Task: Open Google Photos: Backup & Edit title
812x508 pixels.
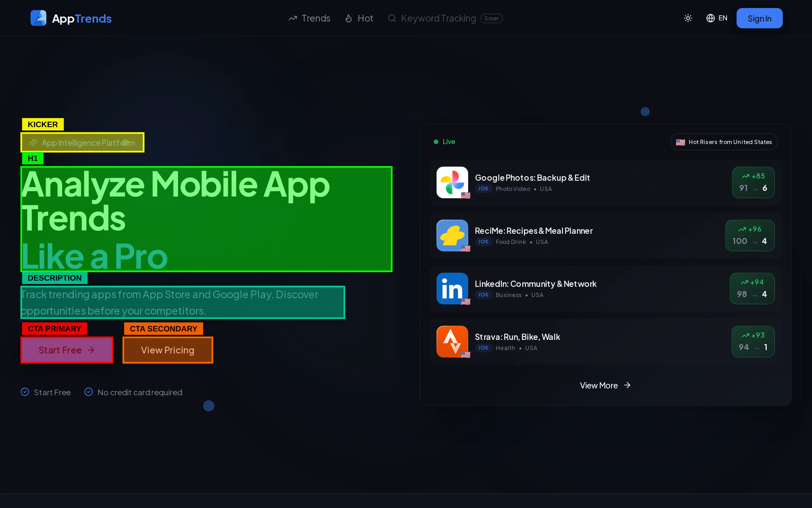Action: (532, 178)
